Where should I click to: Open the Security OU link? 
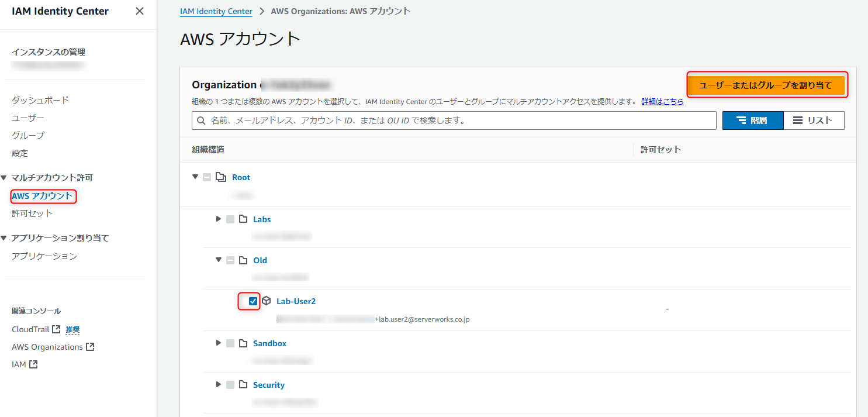pos(269,385)
